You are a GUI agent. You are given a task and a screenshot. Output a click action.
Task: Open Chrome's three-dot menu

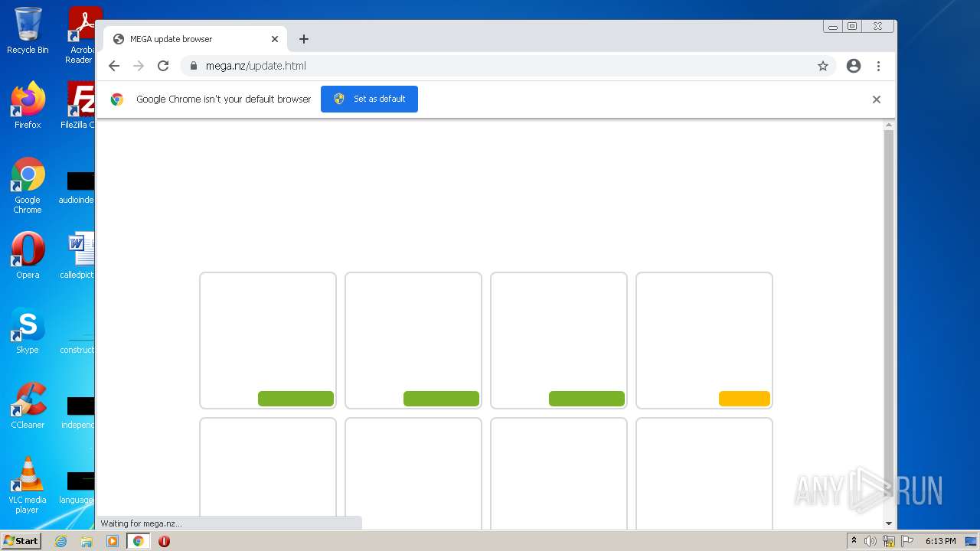click(x=878, y=66)
